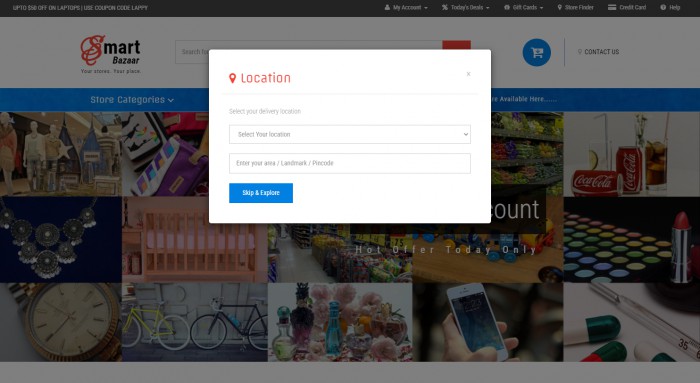Click the Hot Offer Today Only text
The height and width of the screenshot is (383, 700).
(446, 250)
